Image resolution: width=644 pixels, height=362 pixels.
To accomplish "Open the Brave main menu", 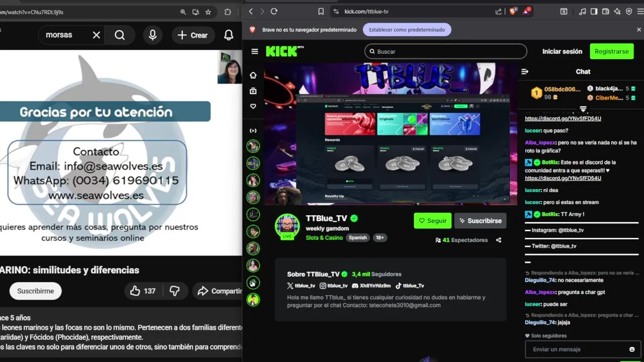I will (x=640, y=11).
